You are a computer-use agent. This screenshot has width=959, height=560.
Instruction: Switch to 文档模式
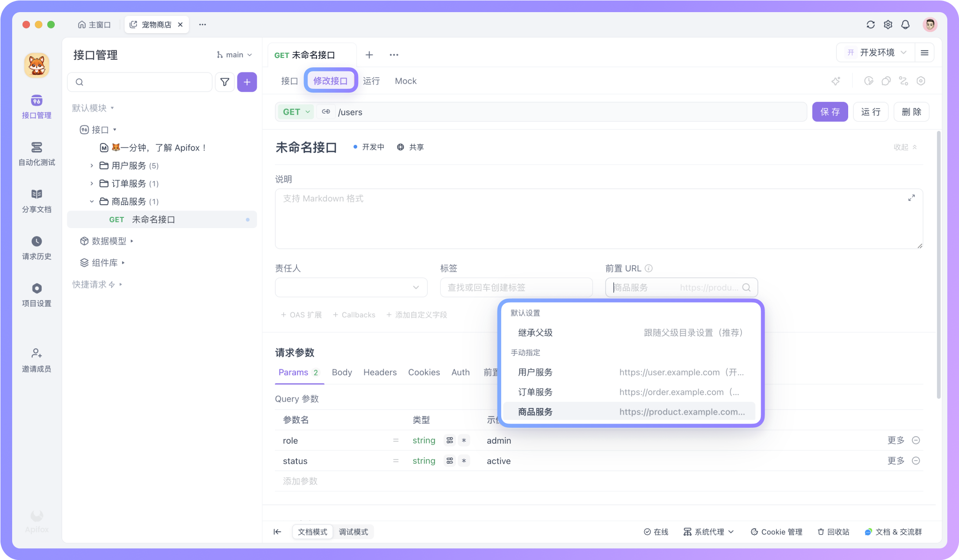(312, 532)
